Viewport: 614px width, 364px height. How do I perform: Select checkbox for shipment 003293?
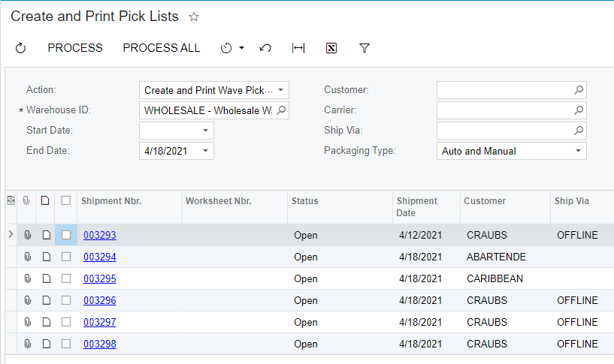(x=66, y=235)
